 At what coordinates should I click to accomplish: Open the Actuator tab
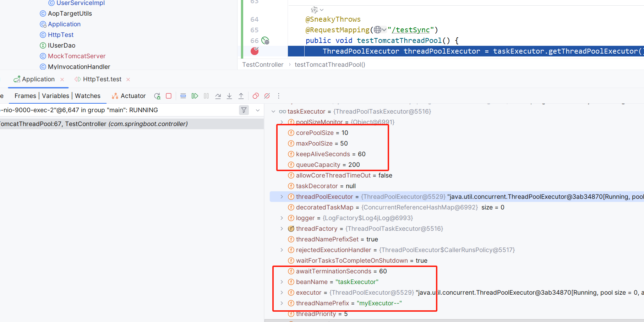(129, 96)
